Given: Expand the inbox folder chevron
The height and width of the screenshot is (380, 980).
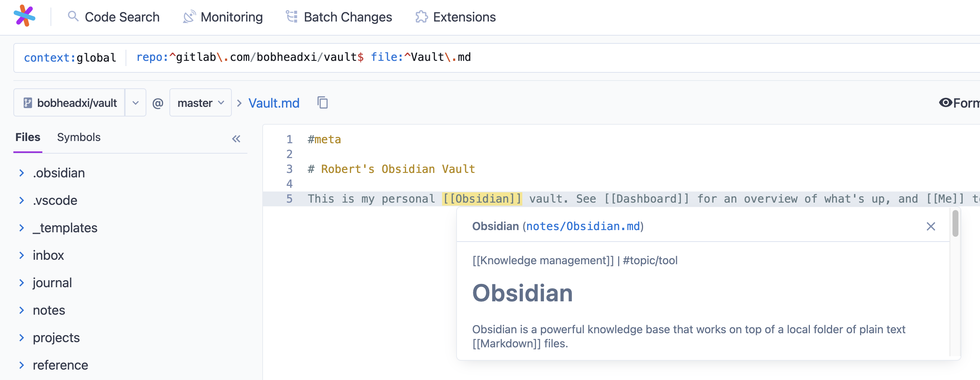Looking at the screenshot, I should tap(22, 255).
